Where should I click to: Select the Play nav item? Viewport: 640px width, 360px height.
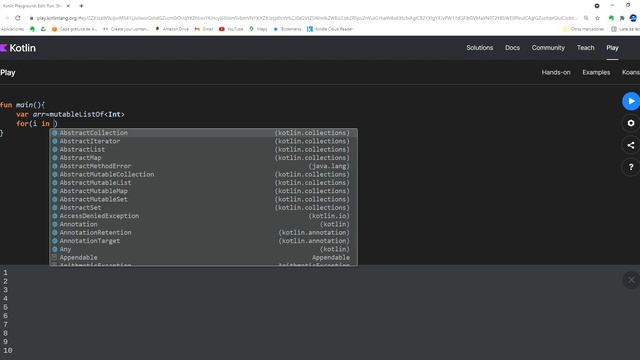tap(612, 48)
